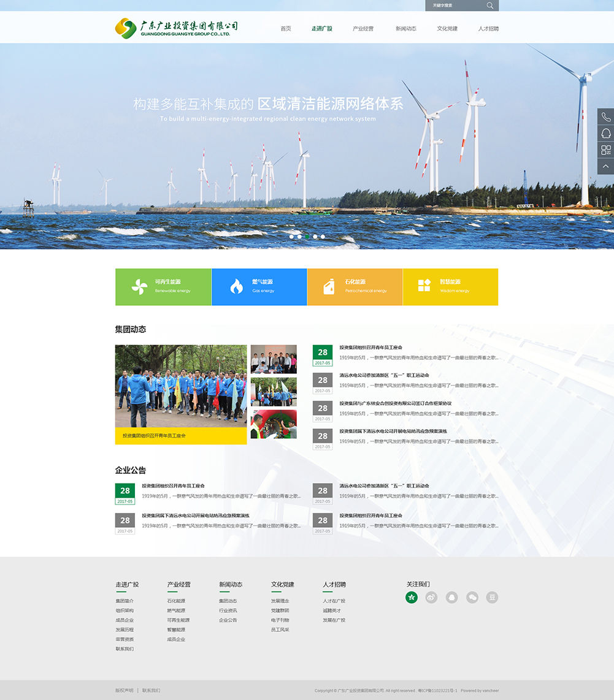Image resolution: width=614 pixels, height=700 pixels.
Task: Click the green star icon in footer
Action: (411, 598)
